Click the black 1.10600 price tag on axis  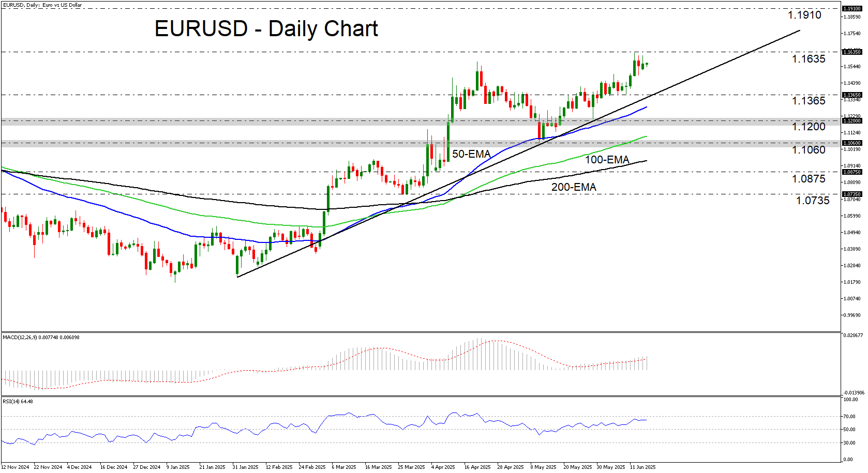(852, 143)
